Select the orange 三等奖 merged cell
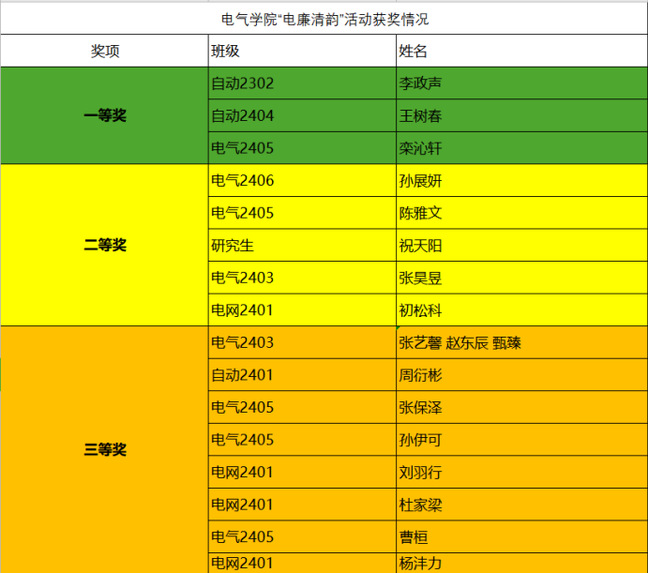This screenshot has height=573, width=648. [x=104, y=449]
